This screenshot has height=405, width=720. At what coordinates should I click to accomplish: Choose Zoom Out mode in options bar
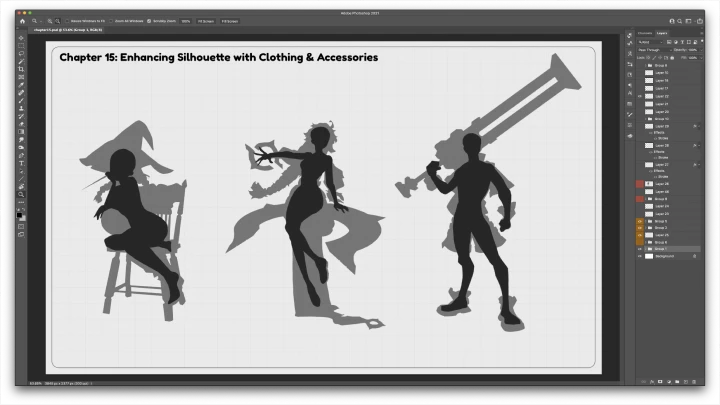57,21
